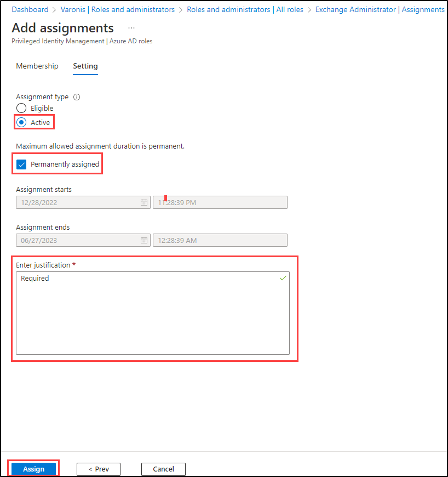448x477 pixels.
Task: Select the Eligible assignment type
Action: tap(20, 108)
